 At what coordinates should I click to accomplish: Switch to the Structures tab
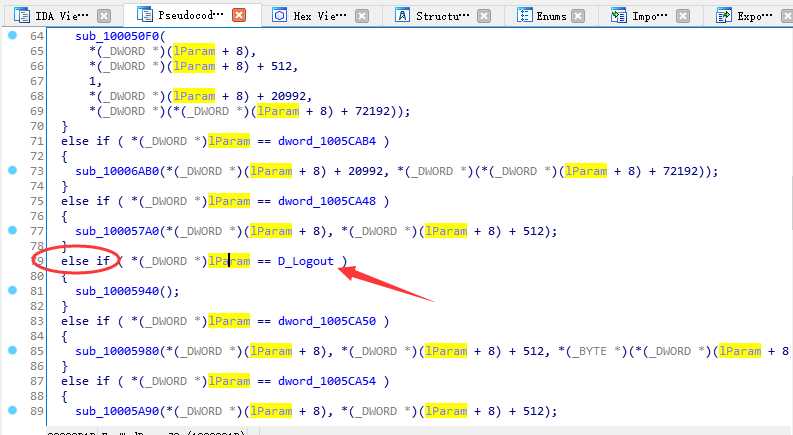431,16
